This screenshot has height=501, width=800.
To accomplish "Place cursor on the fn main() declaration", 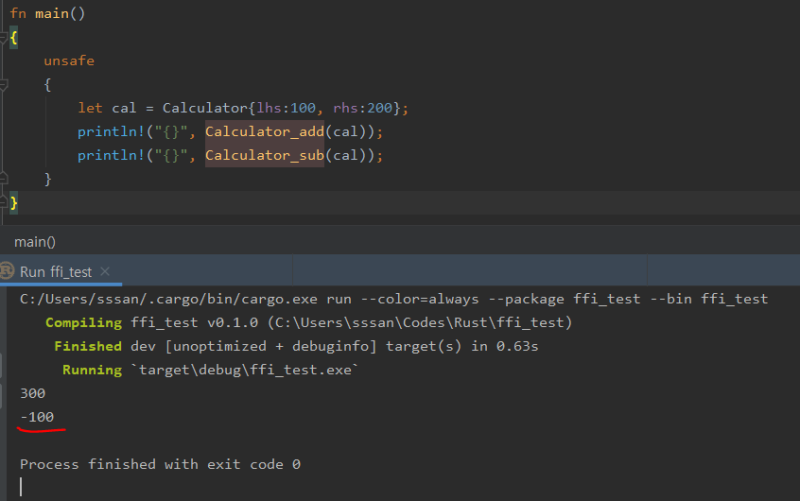I will click(x=46, y=14).
